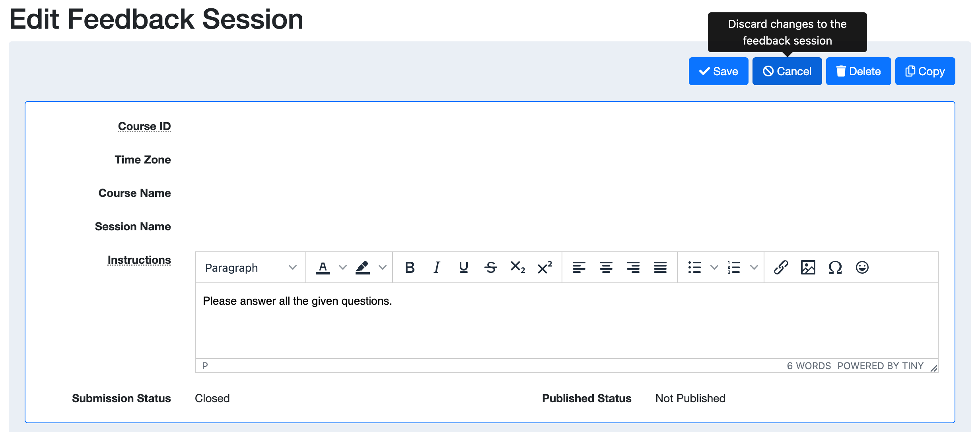
Task: Toggle strikethrough formatting
Action: [491, 268]
